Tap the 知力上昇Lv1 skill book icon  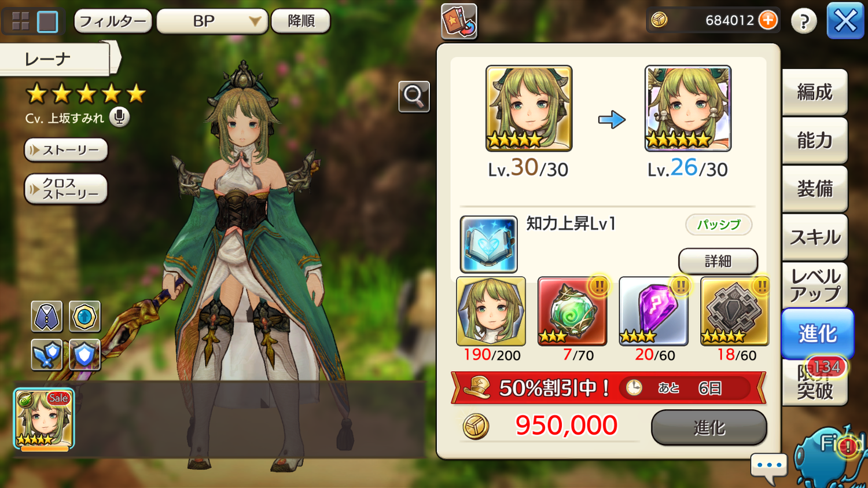489,244
